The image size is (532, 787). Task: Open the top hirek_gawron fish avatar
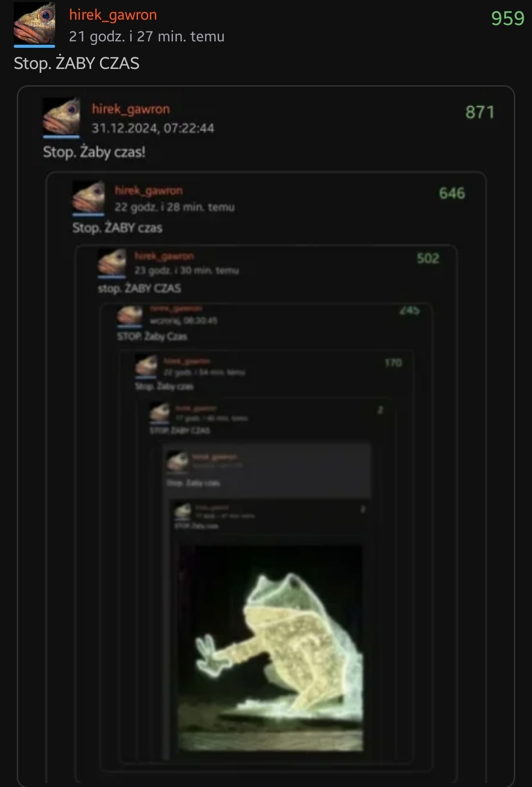34,24
